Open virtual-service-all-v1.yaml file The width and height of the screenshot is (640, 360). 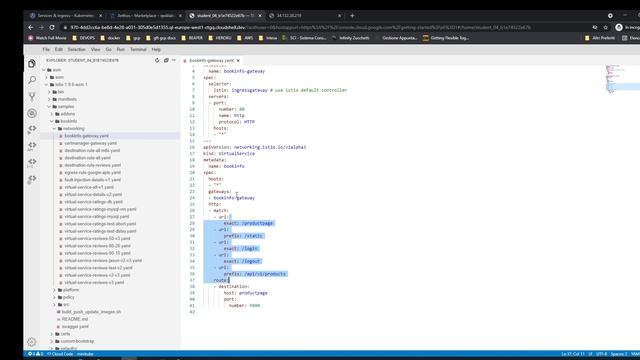[89, 187]
